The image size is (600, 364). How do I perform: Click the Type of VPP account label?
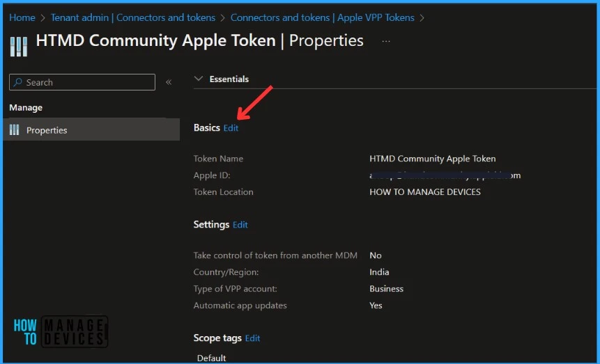click(x=235, y=289)
